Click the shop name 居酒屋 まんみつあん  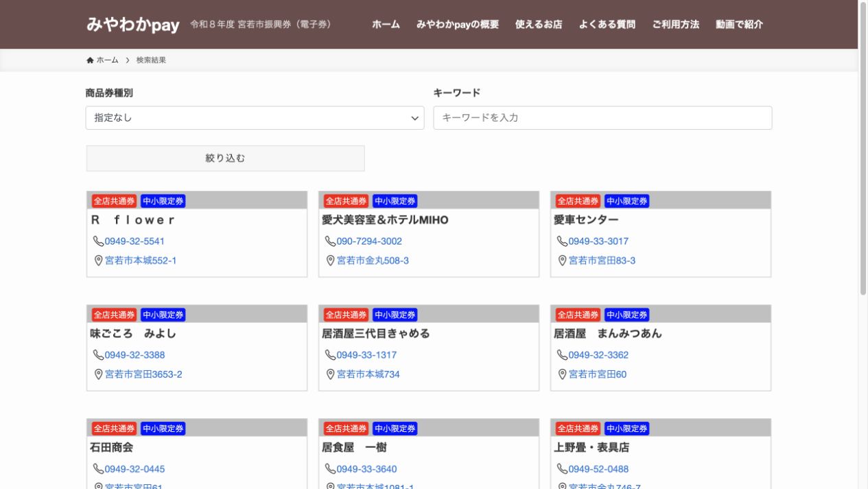608,334
